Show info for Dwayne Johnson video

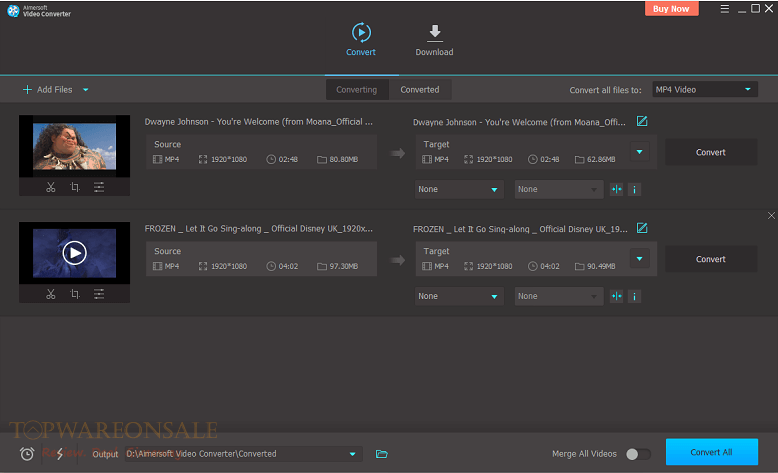click(x=634, y=189)
